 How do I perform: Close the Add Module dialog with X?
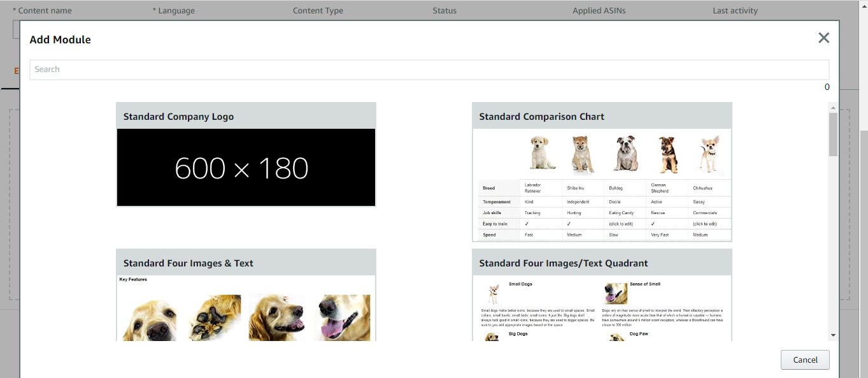click(823, 38)
